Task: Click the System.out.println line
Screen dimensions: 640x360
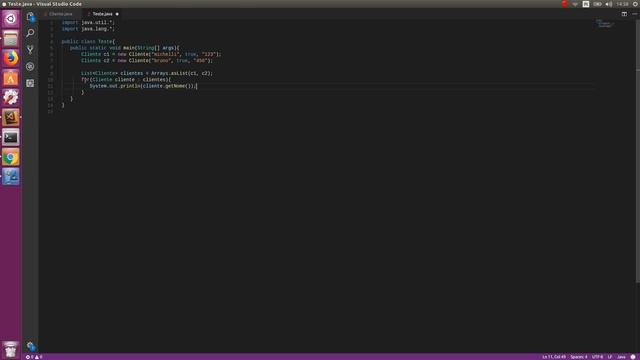Action: pos(143,86)
